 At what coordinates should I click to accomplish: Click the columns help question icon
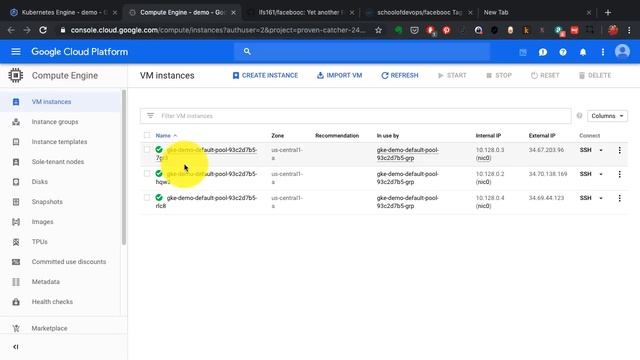click(x=579, y=116)
